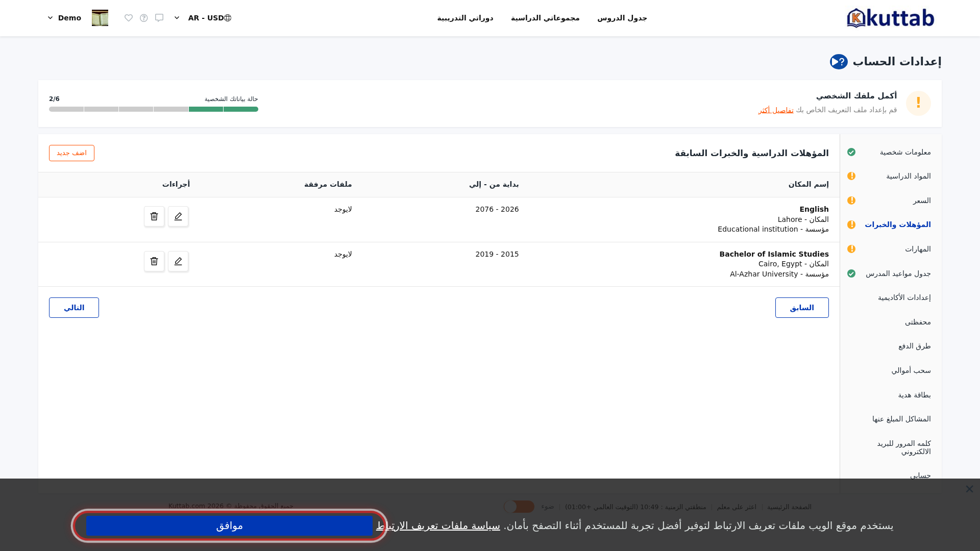Click the Demo user avatar picture
The width and height of the screenshot is (980, 551).
100,18
